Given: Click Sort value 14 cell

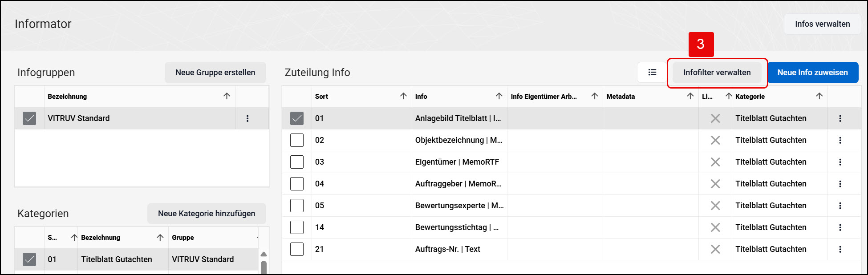Looking at the screenshot, I should 362,227.
